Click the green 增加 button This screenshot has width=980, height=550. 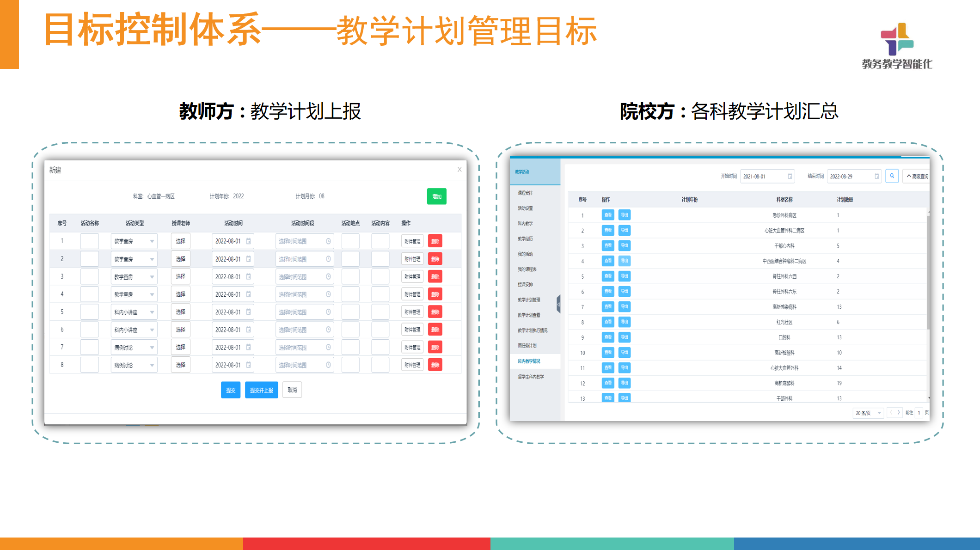coord(436,196)
